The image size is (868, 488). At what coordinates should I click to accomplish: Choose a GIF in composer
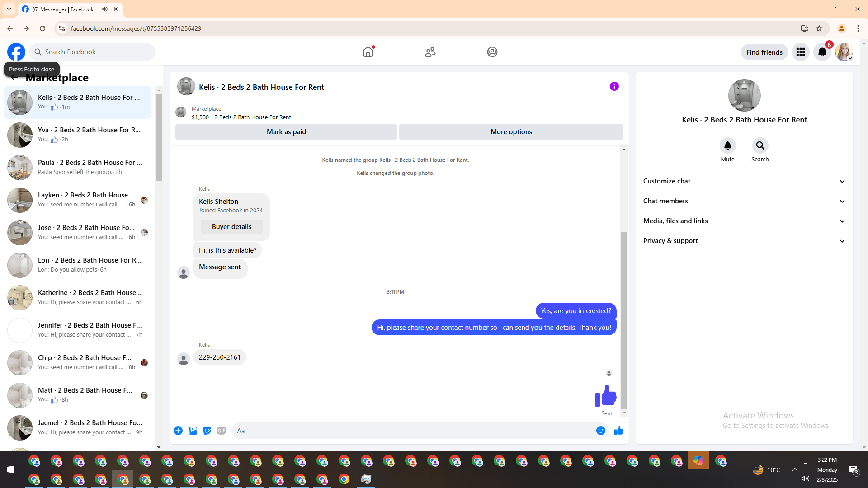222,431
